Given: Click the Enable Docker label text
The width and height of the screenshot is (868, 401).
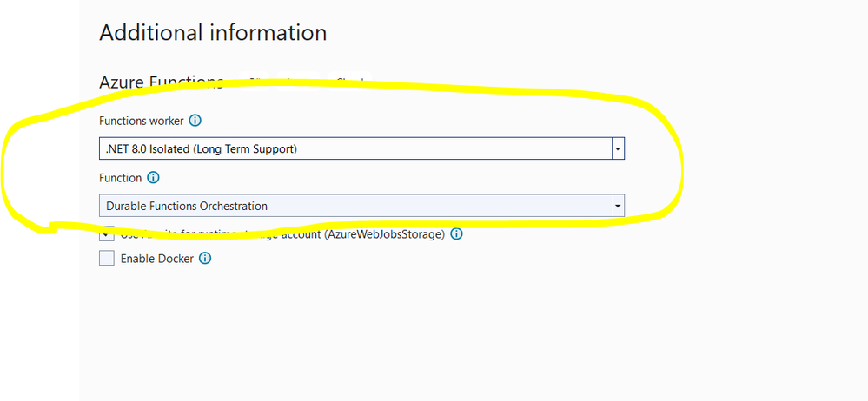Looking at the screenshot, I should 156,258.
